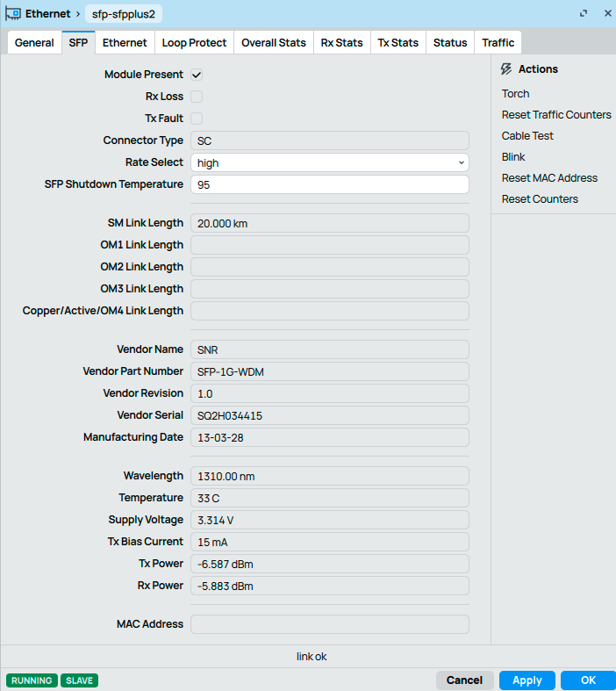
Task: Toggle the Module Present checkbox
Action: 197,75
